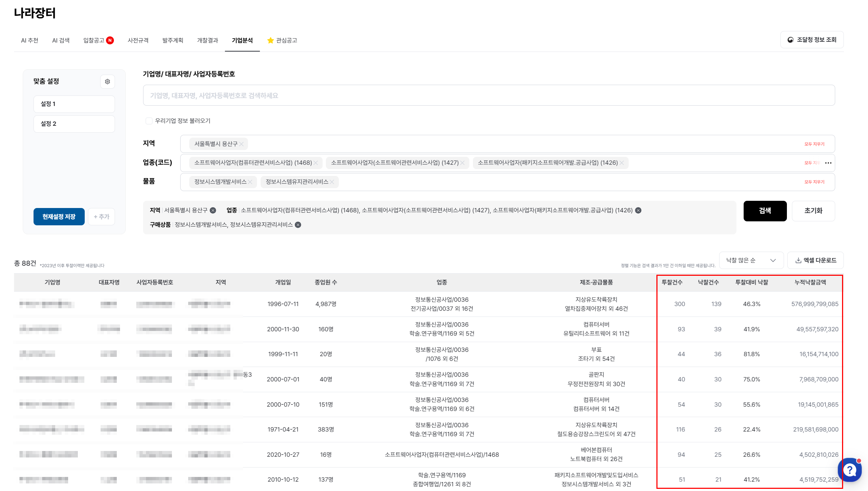This screenshot has height=491, width=868.
Task: Switch to the 개찰결과 tab
Action: 208,40
